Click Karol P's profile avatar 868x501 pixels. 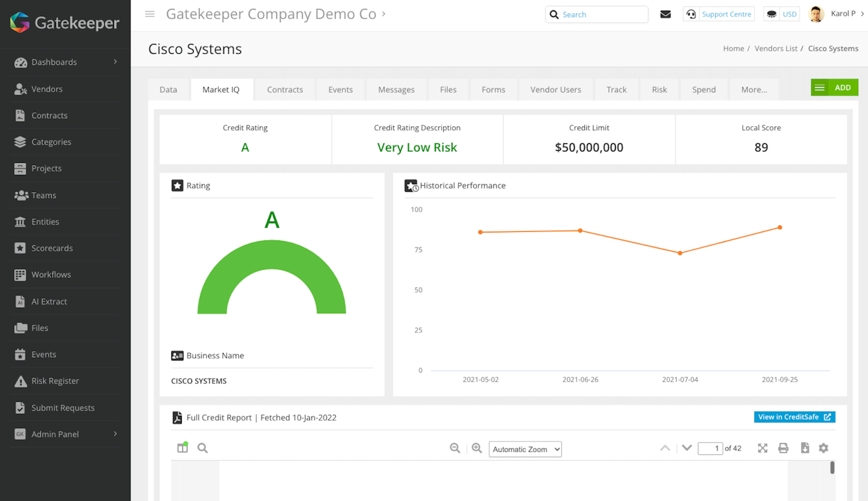pos(816,14)
